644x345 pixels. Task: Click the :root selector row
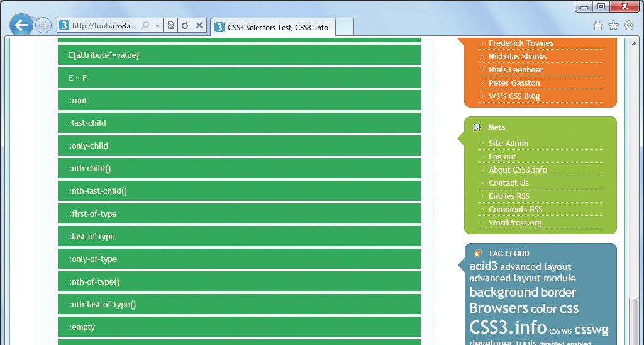(240, 100)
